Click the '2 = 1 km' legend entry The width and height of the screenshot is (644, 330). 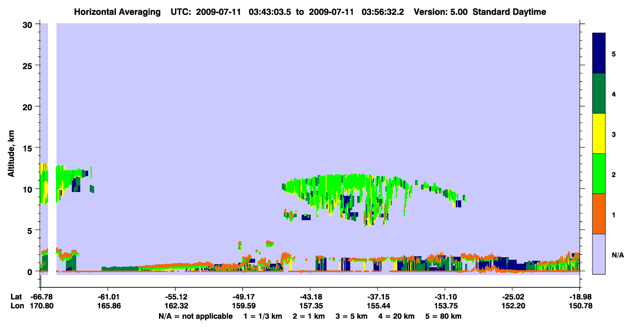click(x=309, y=316)
